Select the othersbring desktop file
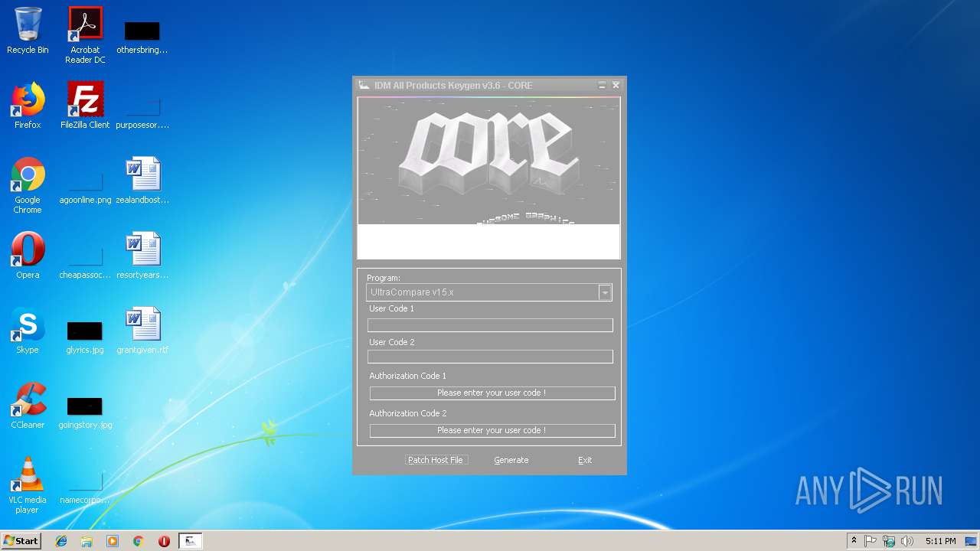Image resolution: width=980 pixels, height=551 pixels. pos(142,35)
